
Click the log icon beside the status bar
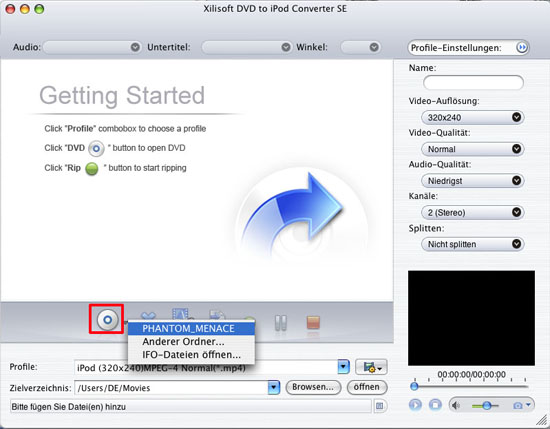pos(380,406)
